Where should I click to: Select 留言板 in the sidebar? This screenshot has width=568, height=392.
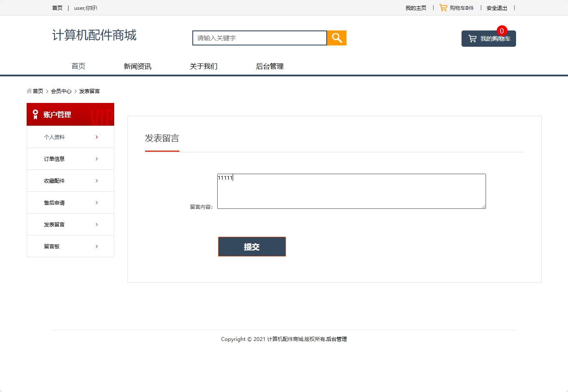coord(52,246)
